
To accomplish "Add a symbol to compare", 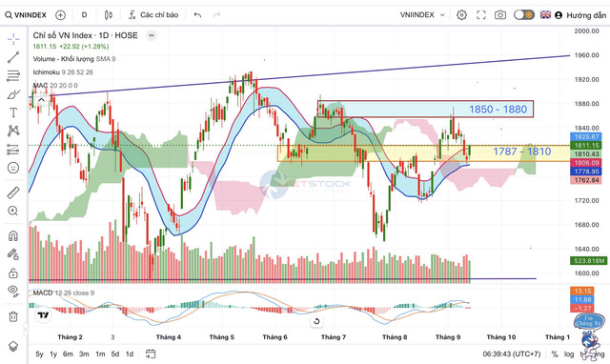I will 60,15.
